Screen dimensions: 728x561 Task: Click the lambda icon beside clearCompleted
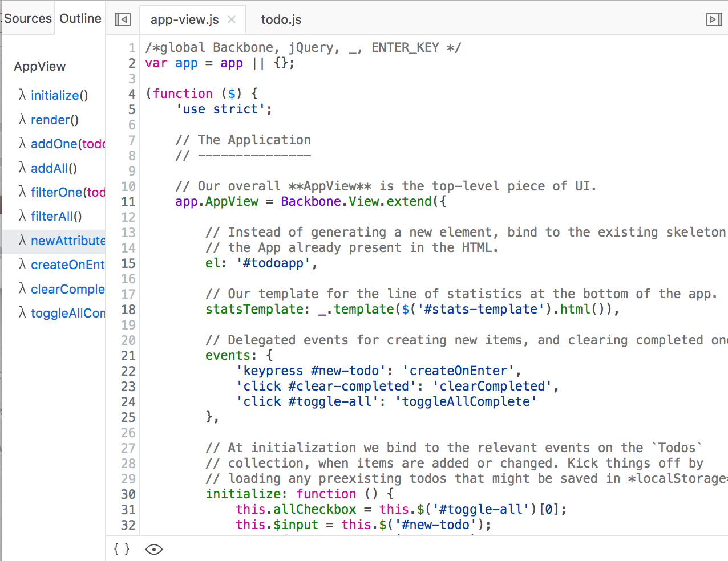[22, 289]
